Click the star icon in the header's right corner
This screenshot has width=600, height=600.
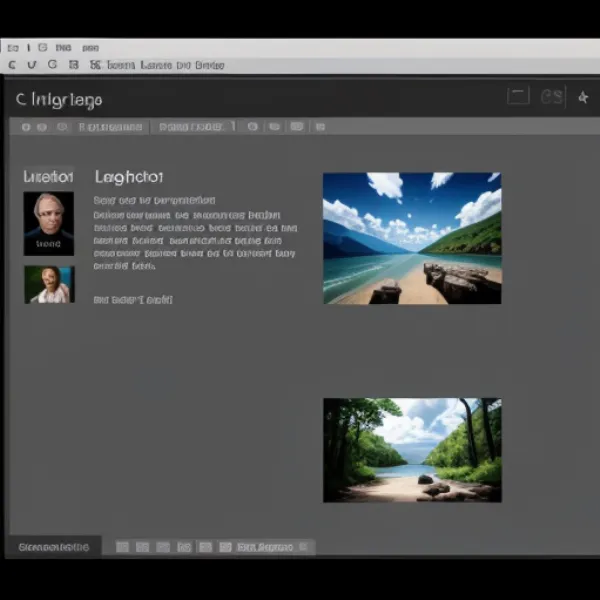(x=582, y=97)
